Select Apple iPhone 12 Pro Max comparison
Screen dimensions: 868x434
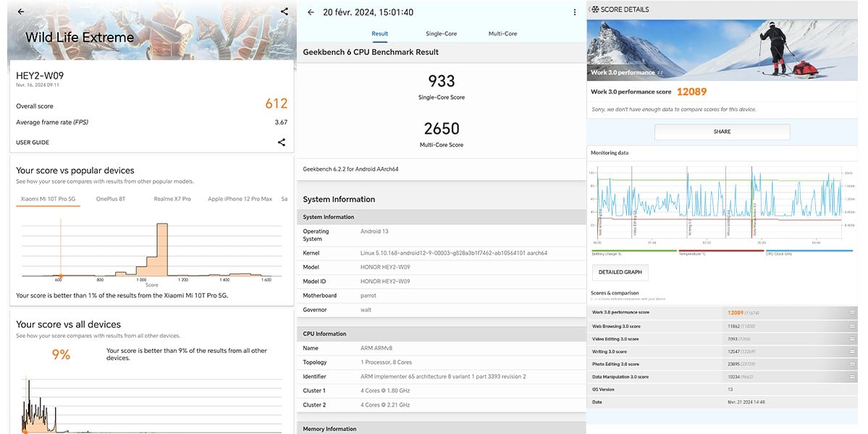tap(240, 199)
